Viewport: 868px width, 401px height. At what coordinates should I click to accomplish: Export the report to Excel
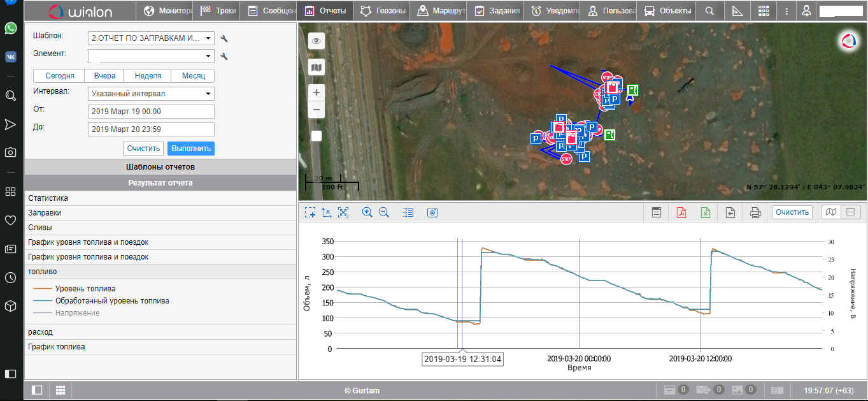(706, 213)
